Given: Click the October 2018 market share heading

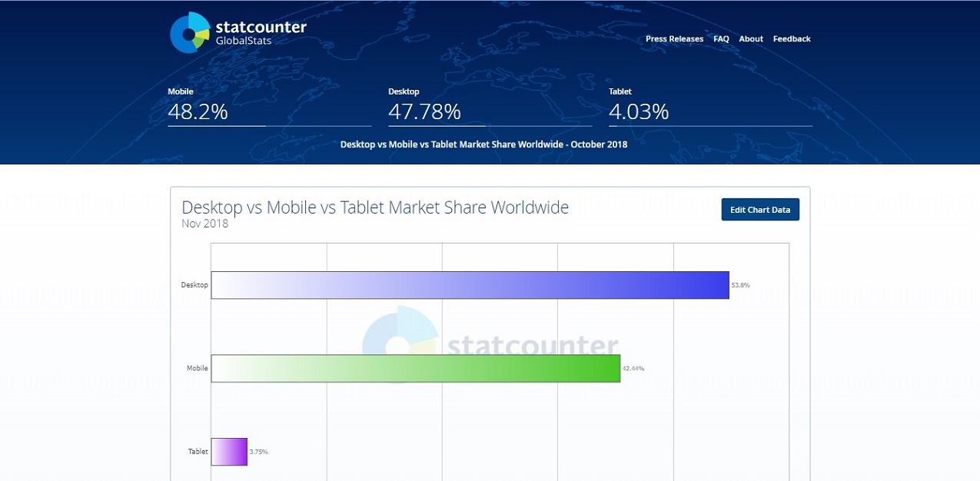Looking at the screenshot, I should point(483,144).
